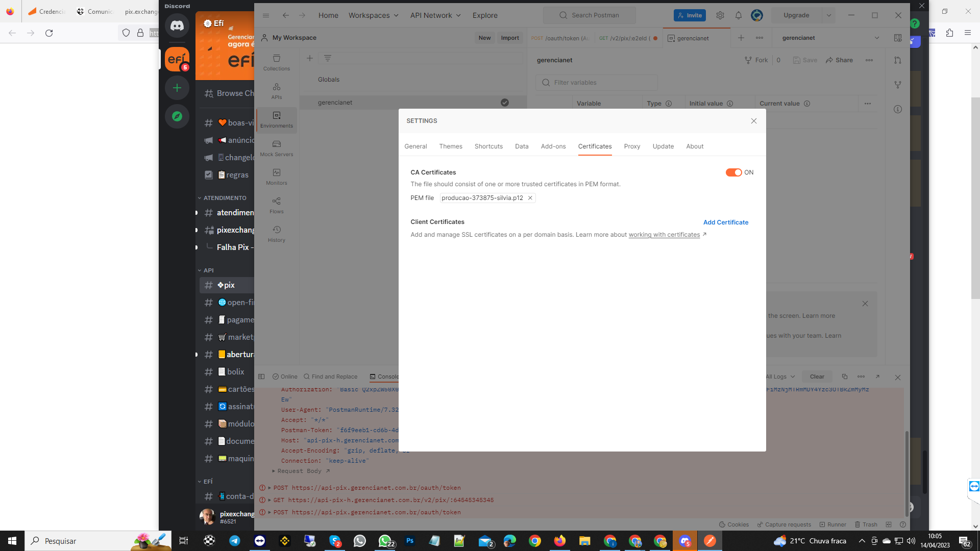Toggle active check for gerencianet environment
The image size is (980, 551).
[504, 103]
